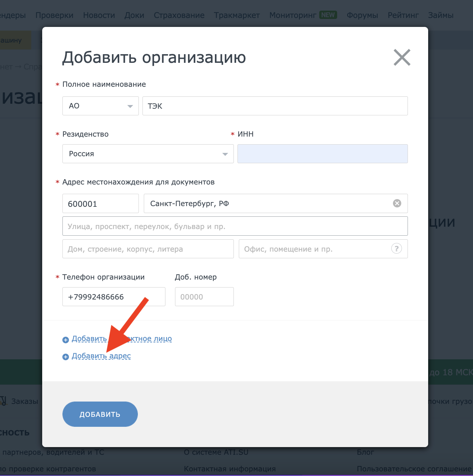Image resolution: width=473 pixels, height=476 pixels.
Task: Open the Рейтинг menu item
Action: click(403, 15)
